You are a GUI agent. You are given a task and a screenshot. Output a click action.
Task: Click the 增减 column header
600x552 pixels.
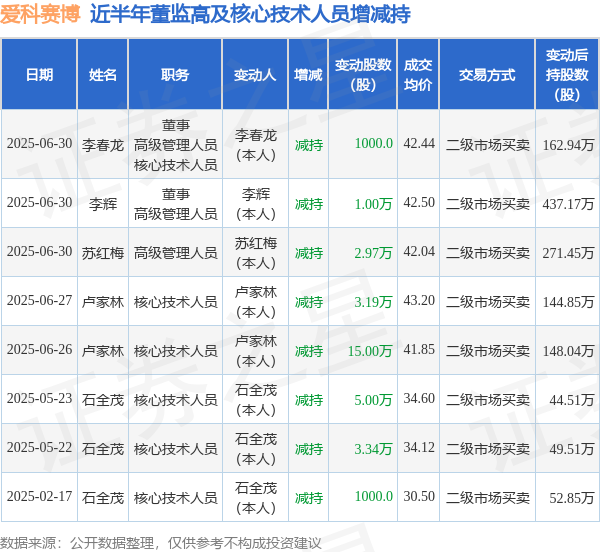pyautogui.click(x=308, y=75)
